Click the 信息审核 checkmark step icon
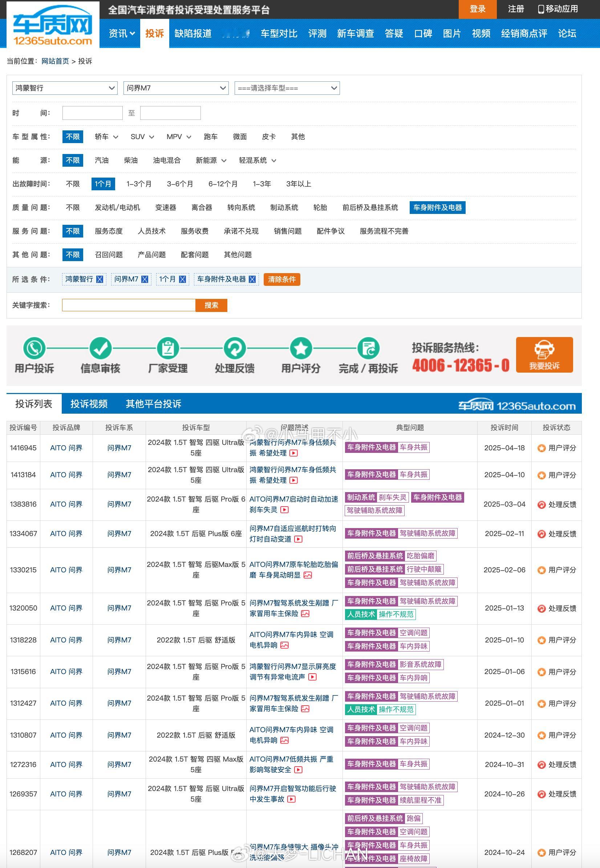Viewport: 600px width, 868px height. (x=100, y=348)
